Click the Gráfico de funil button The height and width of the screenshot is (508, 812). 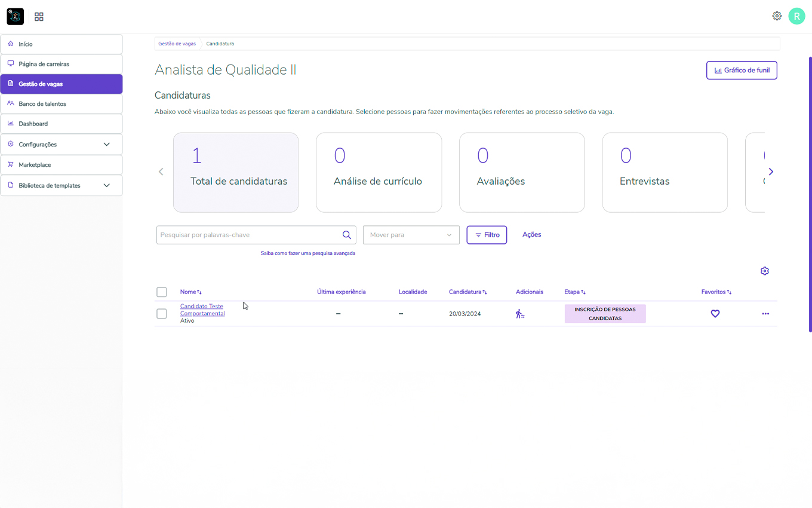(x=742, y=71)
